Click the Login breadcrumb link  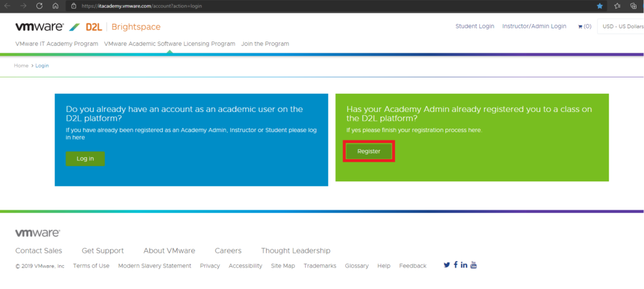click(x=42, y=65)
